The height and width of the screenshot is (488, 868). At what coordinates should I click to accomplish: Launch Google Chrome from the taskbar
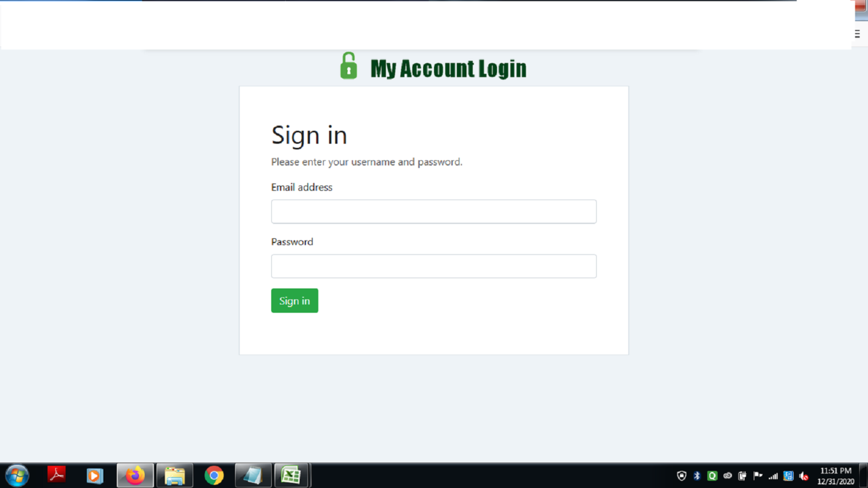214,476
